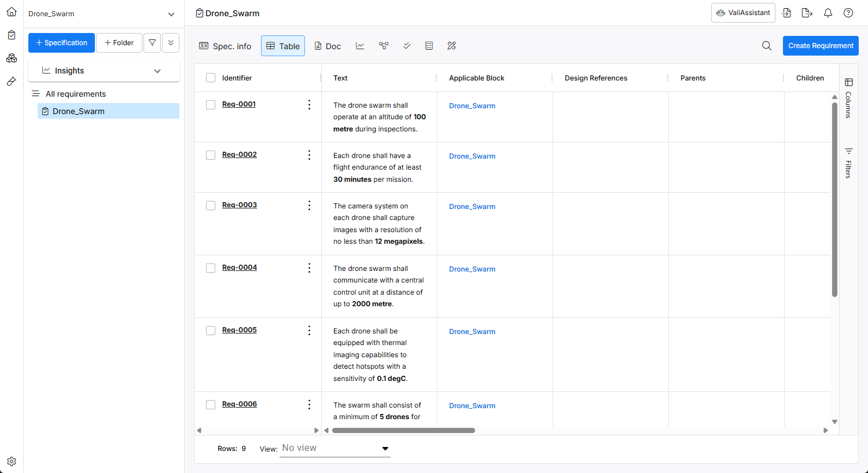
Task: Open the test tube icon in left sidebar
Action: (x=12, y=82)
